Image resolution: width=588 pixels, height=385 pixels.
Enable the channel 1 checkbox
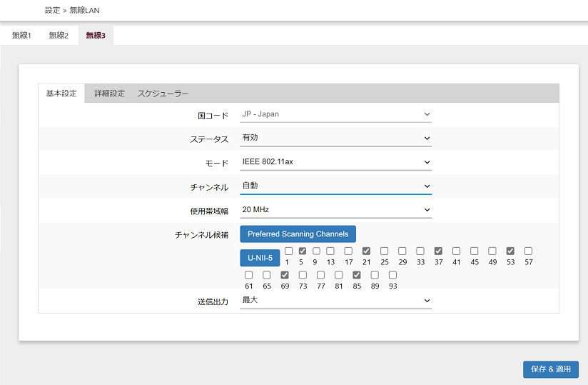pyautogui.click(x=288, y=251)
